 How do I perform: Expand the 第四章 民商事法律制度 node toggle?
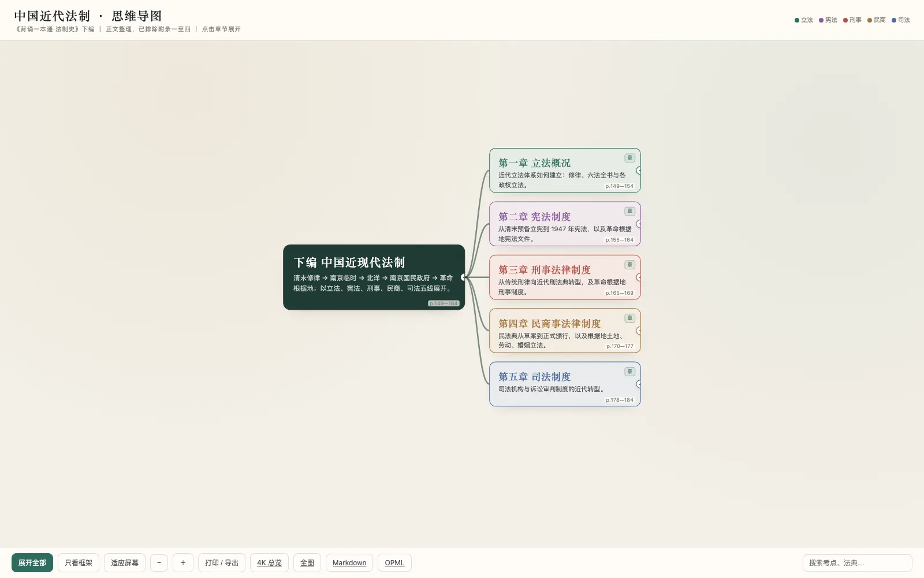coord(639,331)
